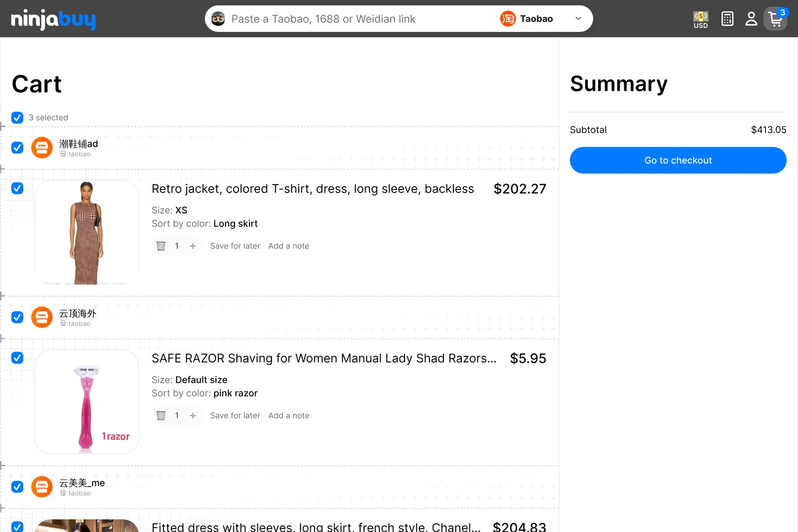Open the shopping cart icon with badge
Image resolution: width=798 pixels, height=532 pixels.
coord(776,19)
